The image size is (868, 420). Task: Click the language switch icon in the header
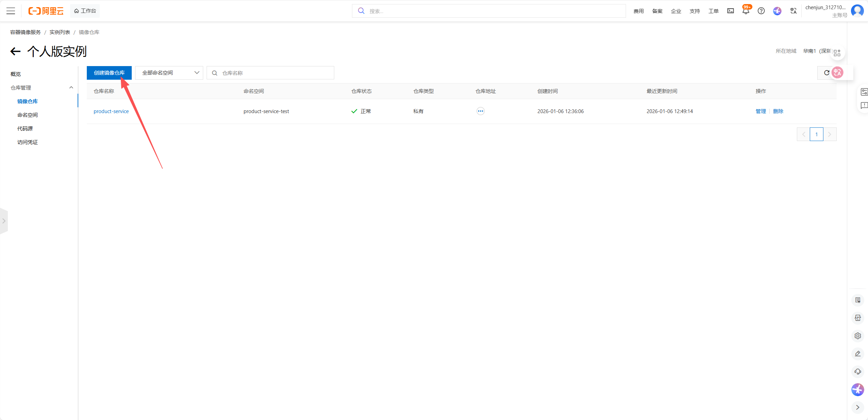(793, 11)
